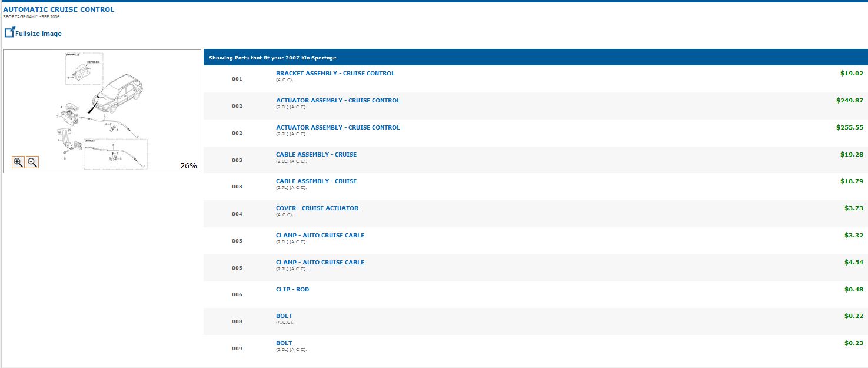
Task: Open the Fullsize Image text link
Action: click(x=38, y=34)
